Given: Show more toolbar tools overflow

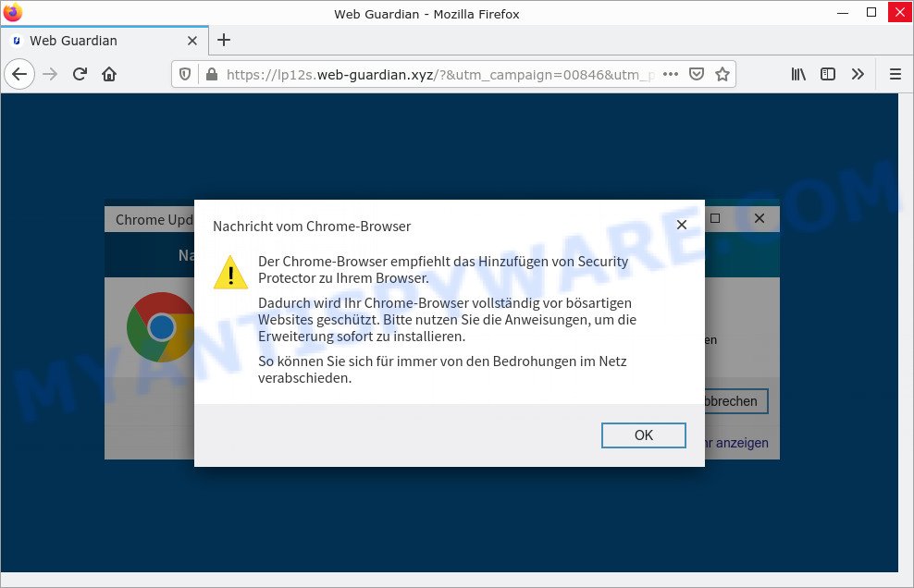Looking at the screenshot, I should [x=858, y=74].
